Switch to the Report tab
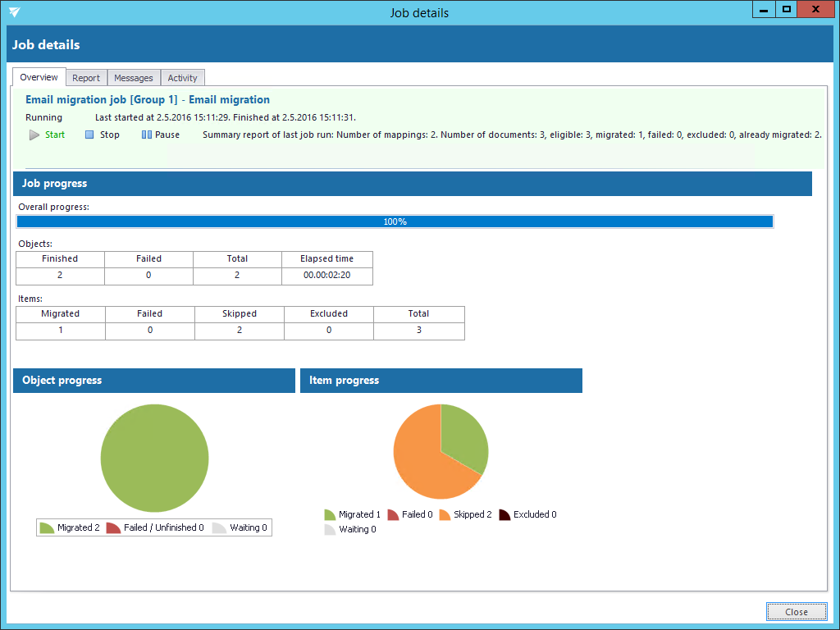 coord(86,78)
